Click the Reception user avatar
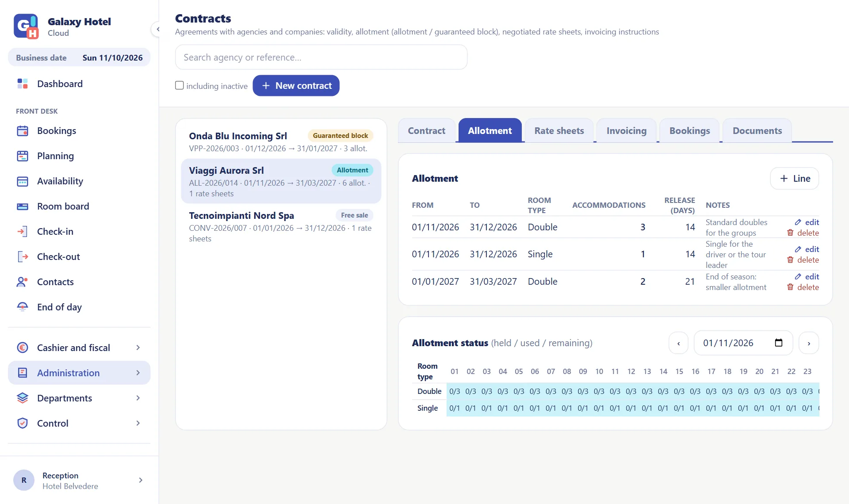The image size is (849, 504). tap(24, 480)
